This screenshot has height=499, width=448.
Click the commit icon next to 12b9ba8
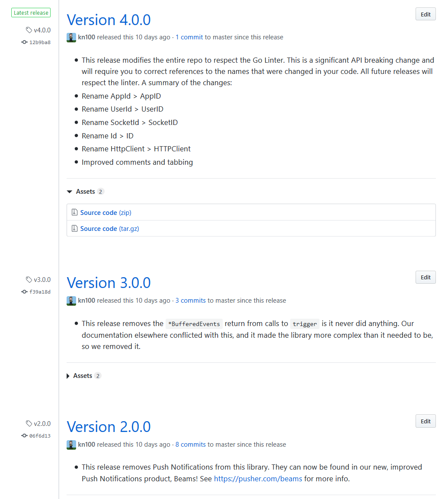coord(24,42)
